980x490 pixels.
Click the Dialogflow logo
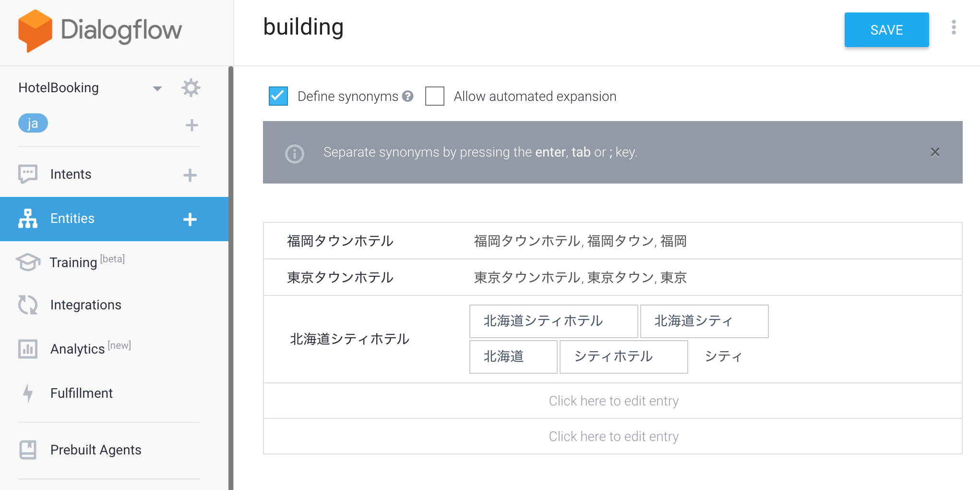tap(100, 30)
